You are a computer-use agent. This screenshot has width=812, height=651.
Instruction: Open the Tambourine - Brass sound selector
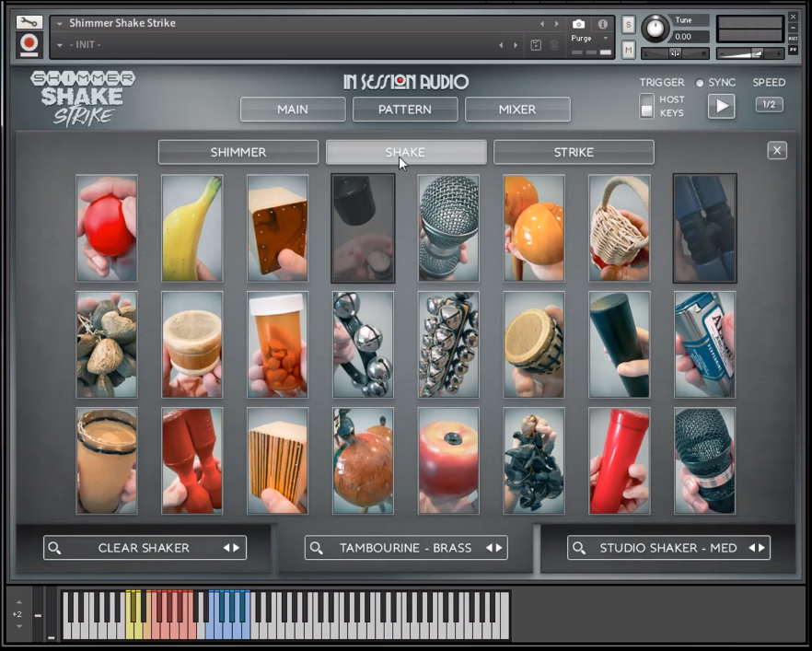pos(406,548)
